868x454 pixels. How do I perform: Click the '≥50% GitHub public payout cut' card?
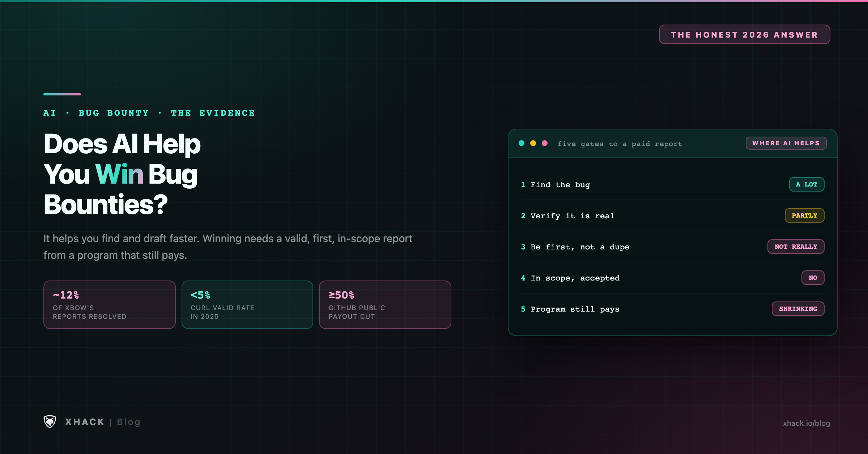[x=385, y=305]
